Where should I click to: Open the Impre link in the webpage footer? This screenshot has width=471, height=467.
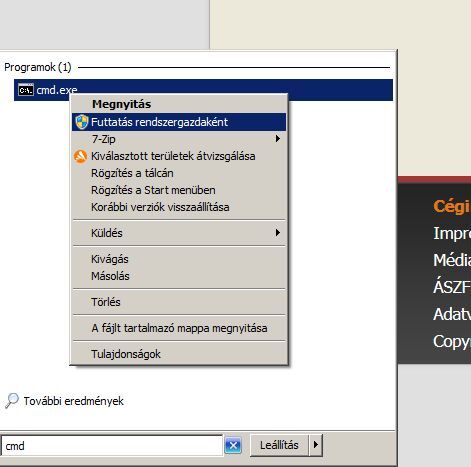(x=452, y=233)
